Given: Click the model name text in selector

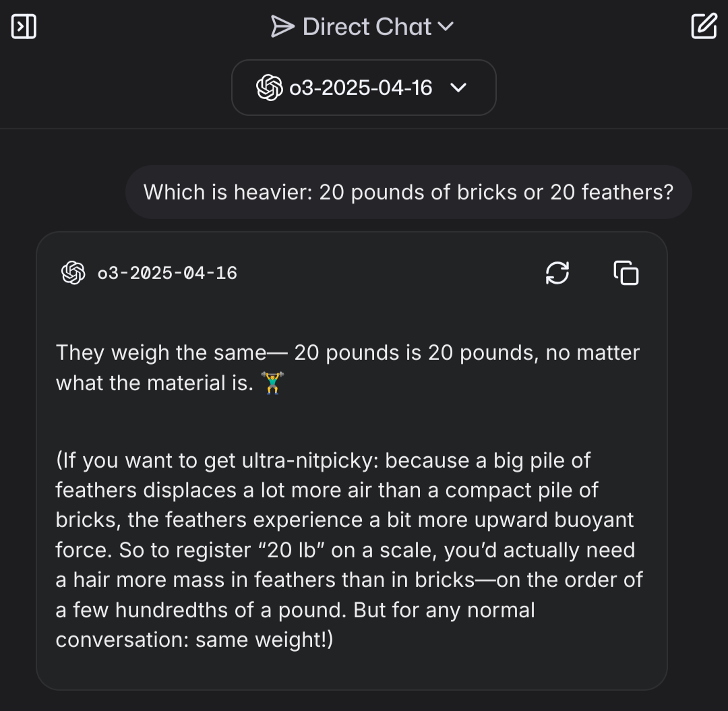Looking at the screenshot, I should click(361, 88).
